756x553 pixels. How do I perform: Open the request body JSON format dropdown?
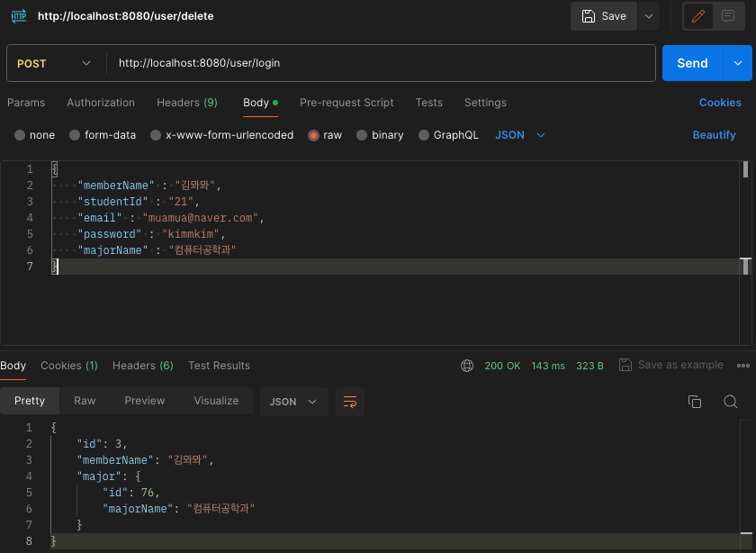tap(520, 135)
